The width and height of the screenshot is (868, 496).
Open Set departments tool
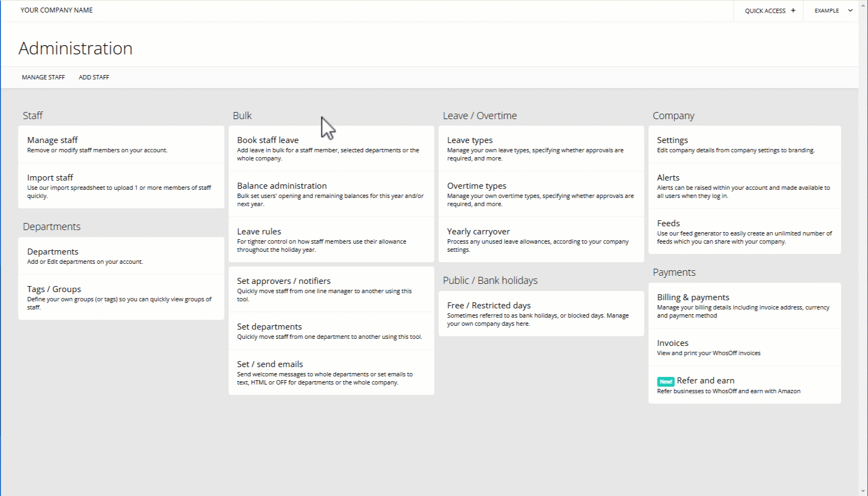pos(331,331)
